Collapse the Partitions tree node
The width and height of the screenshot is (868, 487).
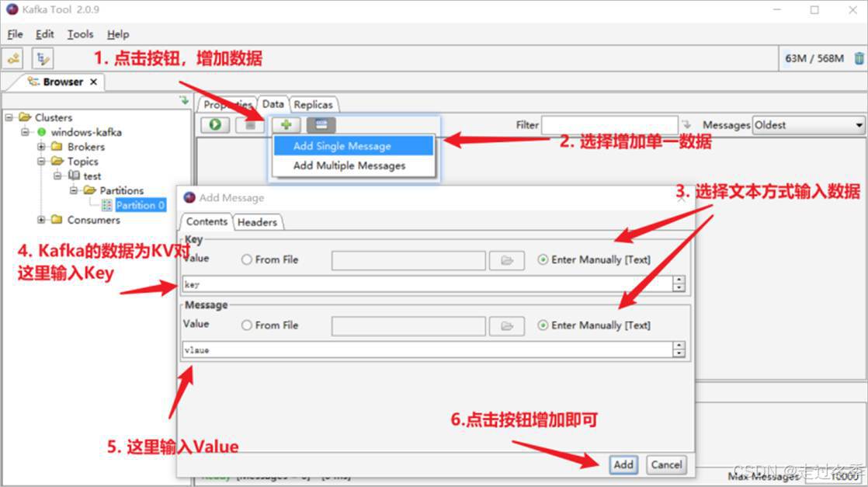point(73,190)
